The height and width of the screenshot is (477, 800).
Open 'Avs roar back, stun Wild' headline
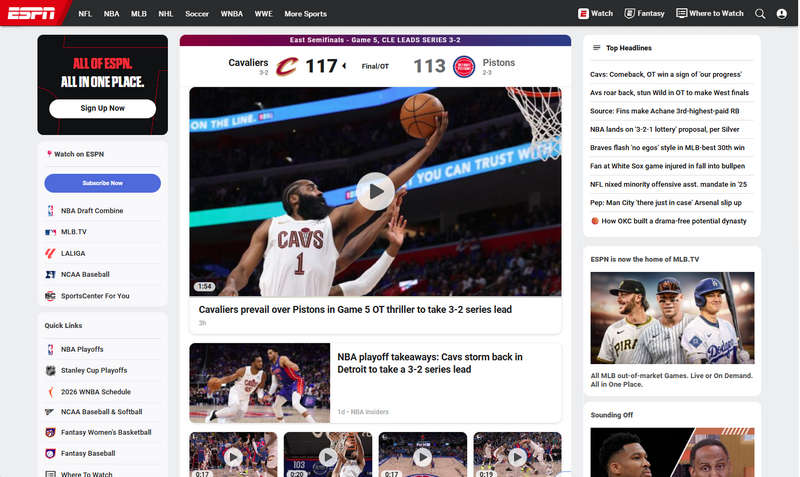click(x=669, y=93)
